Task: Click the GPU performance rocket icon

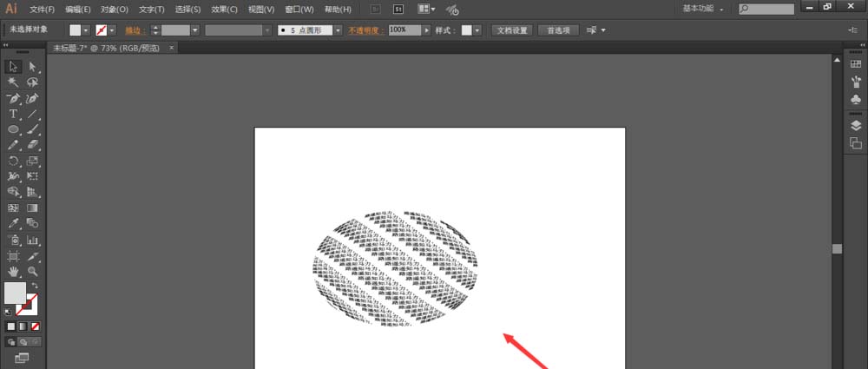Action: coord(452,10)
